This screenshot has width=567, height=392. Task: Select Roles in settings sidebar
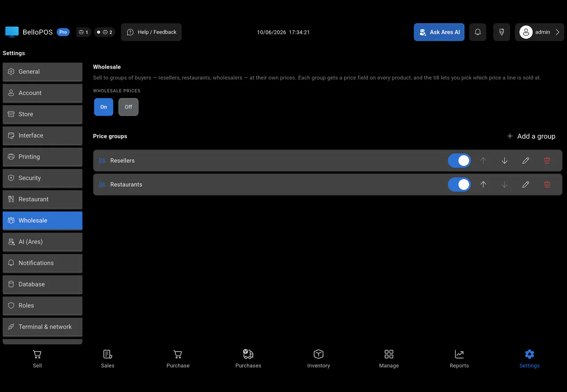(x=43, y=306)
